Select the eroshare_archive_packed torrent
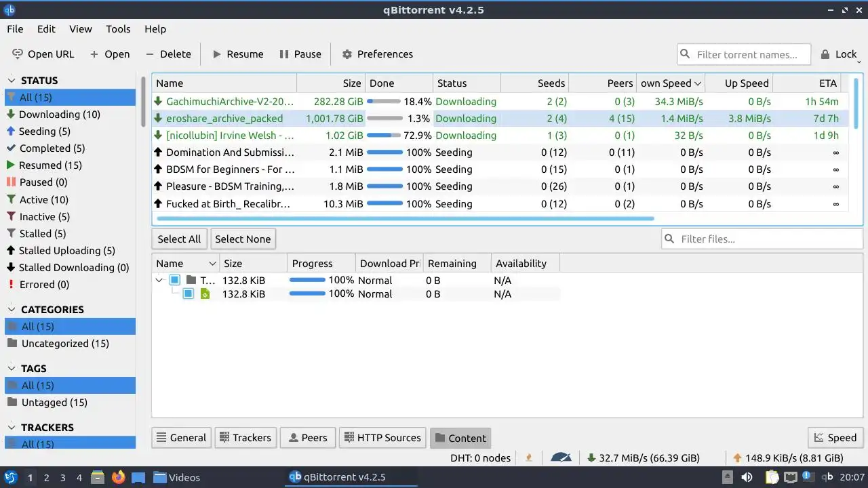 500,119
